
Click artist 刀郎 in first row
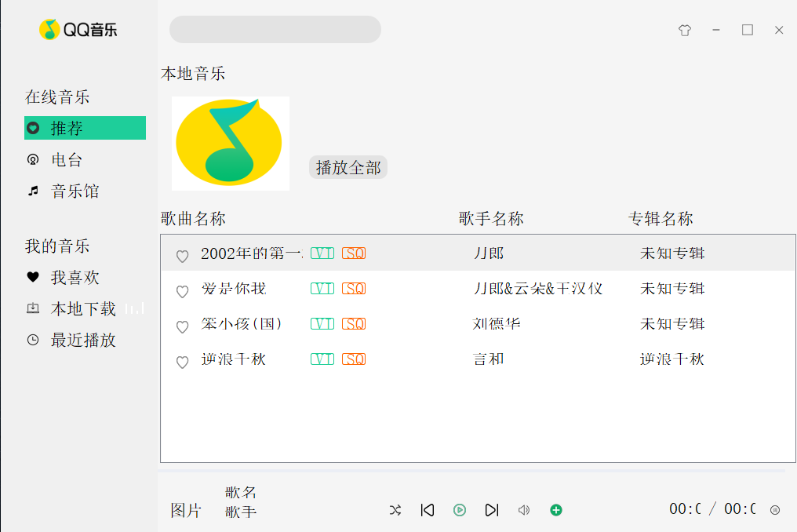pyautogui.click(x=489, y=253)
